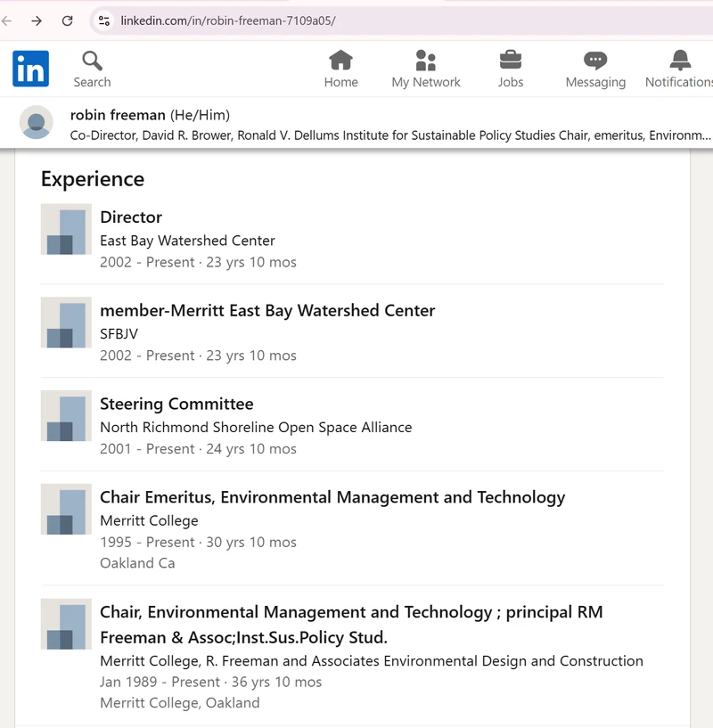Click the logo beside Jan 1989 Chair role

[x=66, y=624]
